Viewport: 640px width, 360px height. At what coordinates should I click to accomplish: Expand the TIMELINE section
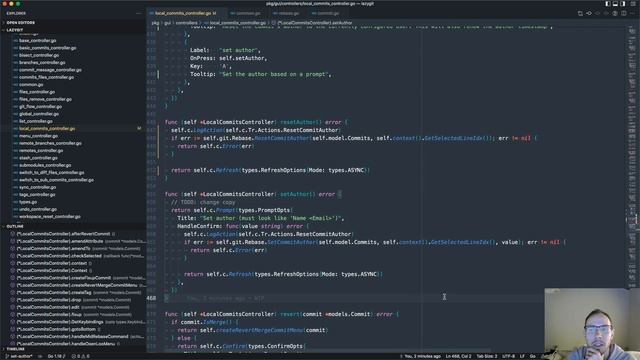(x=73, y=349)
